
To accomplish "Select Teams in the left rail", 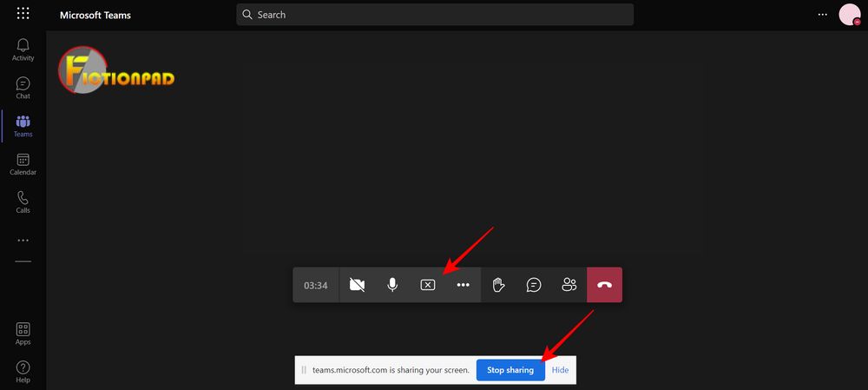I will (x=23, y=126).
